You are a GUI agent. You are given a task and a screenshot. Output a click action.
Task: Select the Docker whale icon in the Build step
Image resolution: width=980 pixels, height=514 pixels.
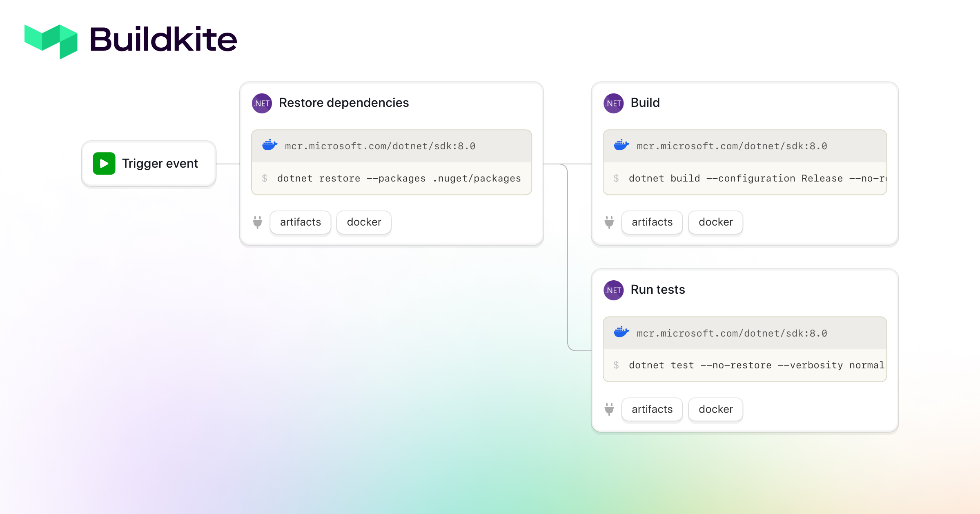(x=621, y=146)
